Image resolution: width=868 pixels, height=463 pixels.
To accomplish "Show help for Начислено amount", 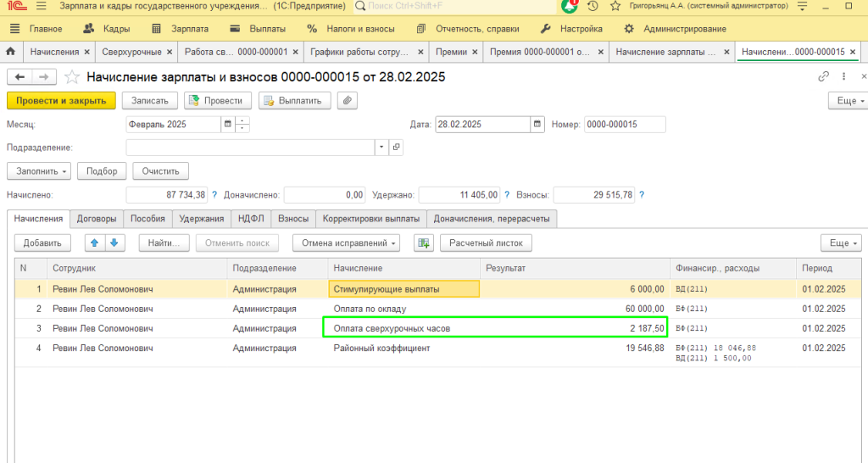I will [x=214, y=195].
